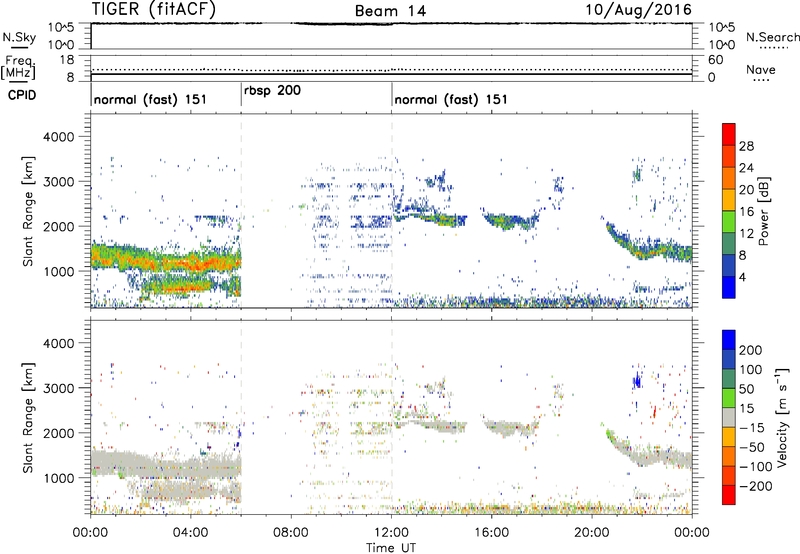Select the Nave legend label
The width and height of the screenshot is (800, 554).
coord(761,70)
